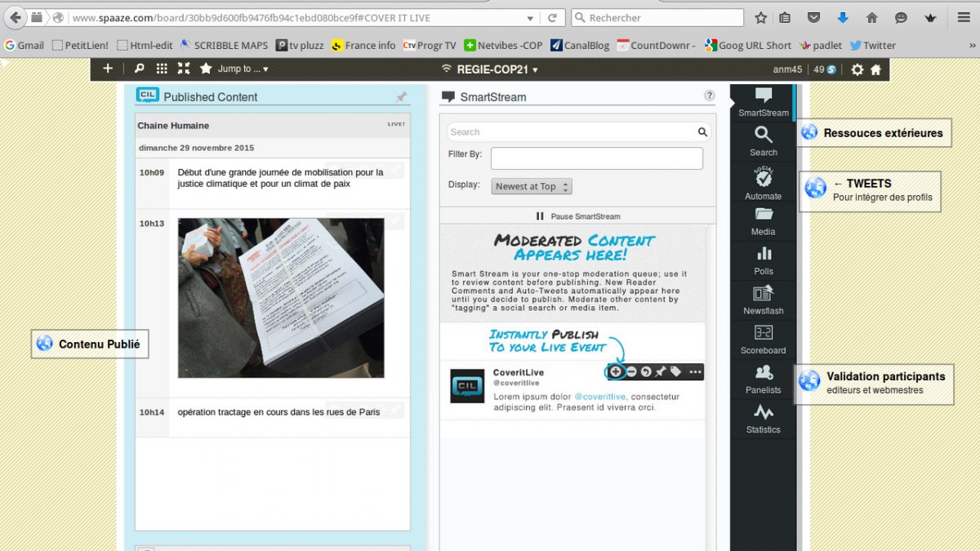Open the Media folder panel
Screen dimensions: 980x551
pos(763,220)
